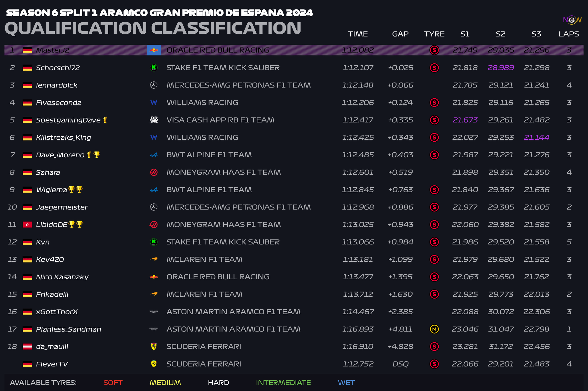Click the AVAILABLE TYRES label
Image resolution: width=588 pixels, height=391 pixels.
[x=43, y=383]
